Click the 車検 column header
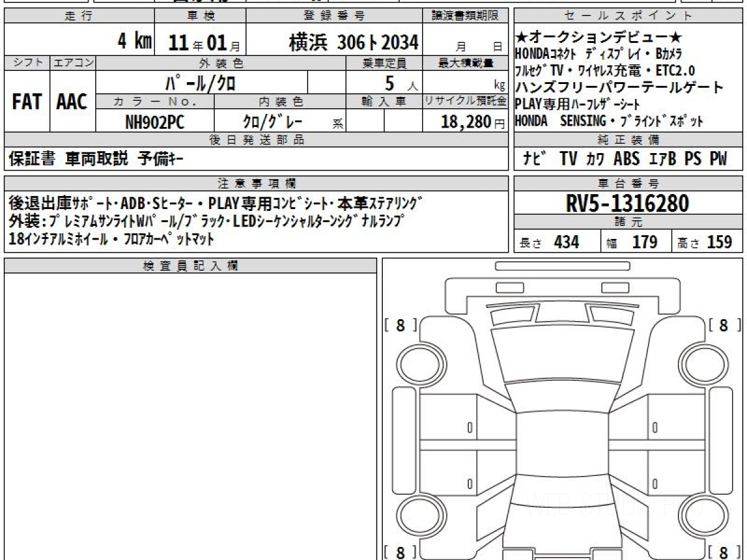Image resolution: width=747 pixels, height=560 pixels. 200,16
